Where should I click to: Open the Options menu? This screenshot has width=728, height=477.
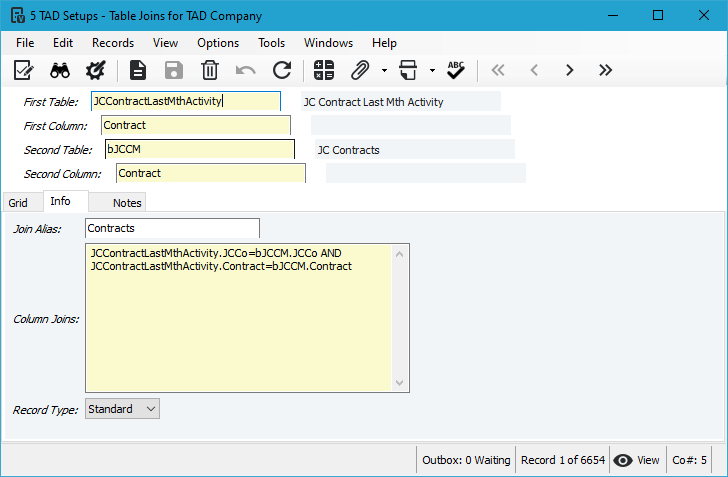pos(218,43)
